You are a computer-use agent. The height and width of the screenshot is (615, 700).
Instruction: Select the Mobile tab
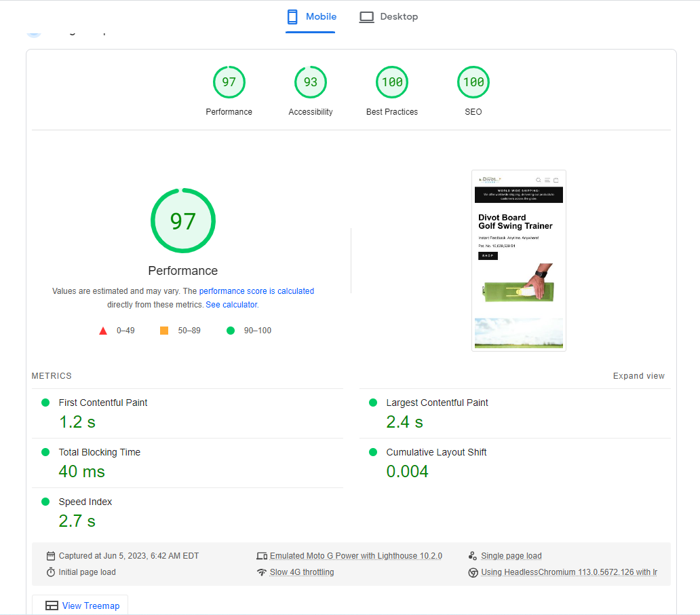point(321,16)
